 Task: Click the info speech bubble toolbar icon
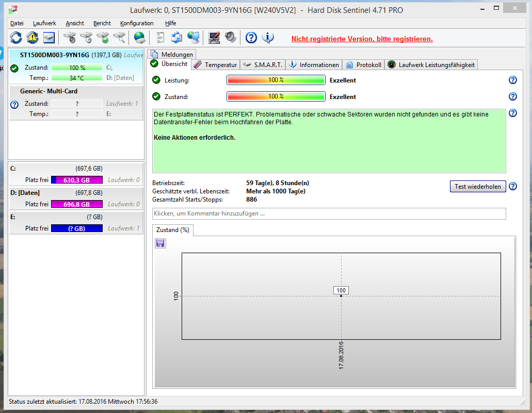267,37
